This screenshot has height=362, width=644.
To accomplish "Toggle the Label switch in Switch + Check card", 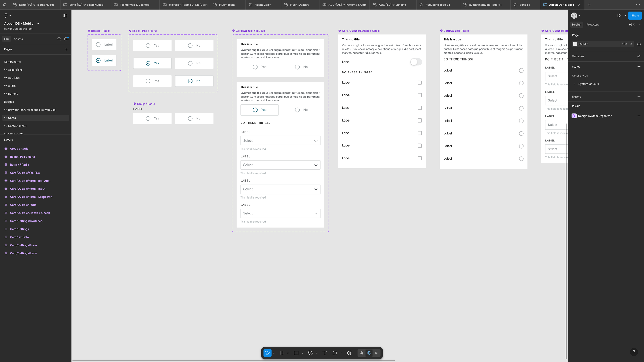I will click(416, 62).
